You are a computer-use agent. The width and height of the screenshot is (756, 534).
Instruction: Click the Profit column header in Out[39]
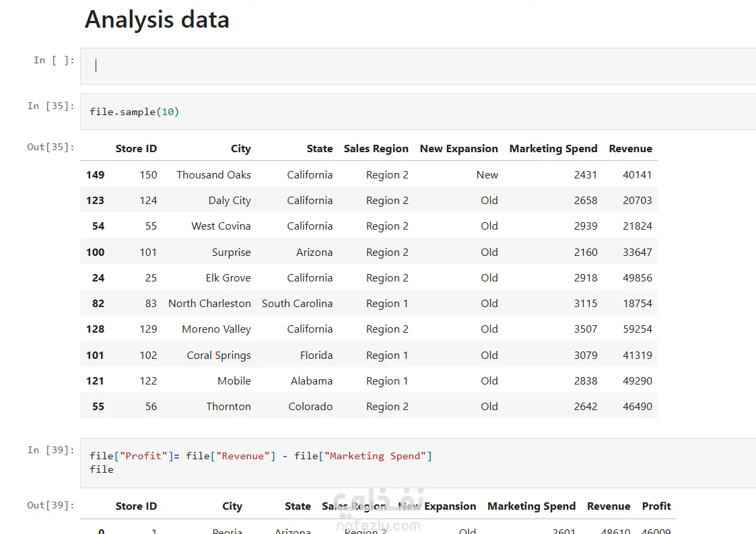pyautogui.click(x=656, y=506)
